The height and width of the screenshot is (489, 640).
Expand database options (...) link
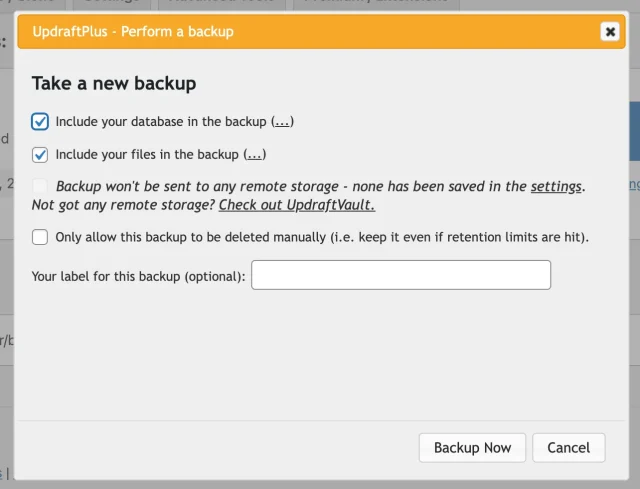coord(283,122)
